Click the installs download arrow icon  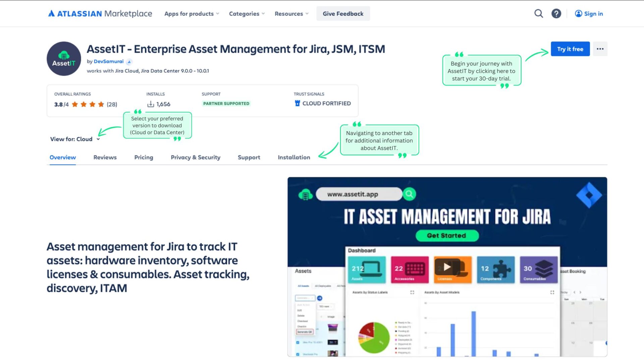pos(151,104)
